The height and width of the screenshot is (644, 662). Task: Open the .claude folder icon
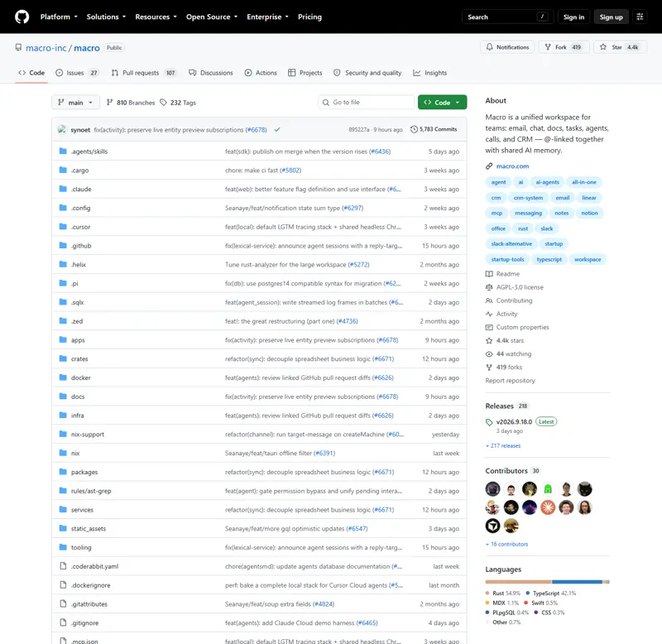(x=63, y=189)
